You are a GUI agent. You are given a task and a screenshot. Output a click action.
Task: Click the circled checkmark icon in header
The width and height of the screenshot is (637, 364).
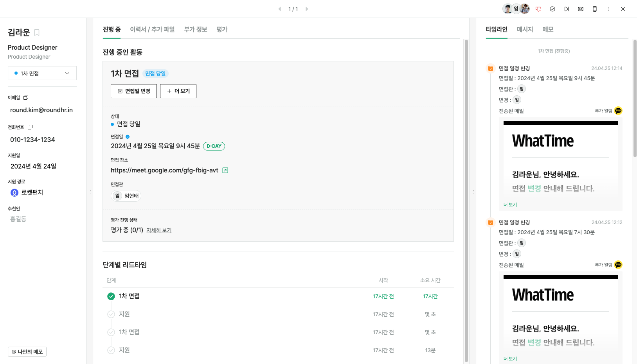click(552, 9)
